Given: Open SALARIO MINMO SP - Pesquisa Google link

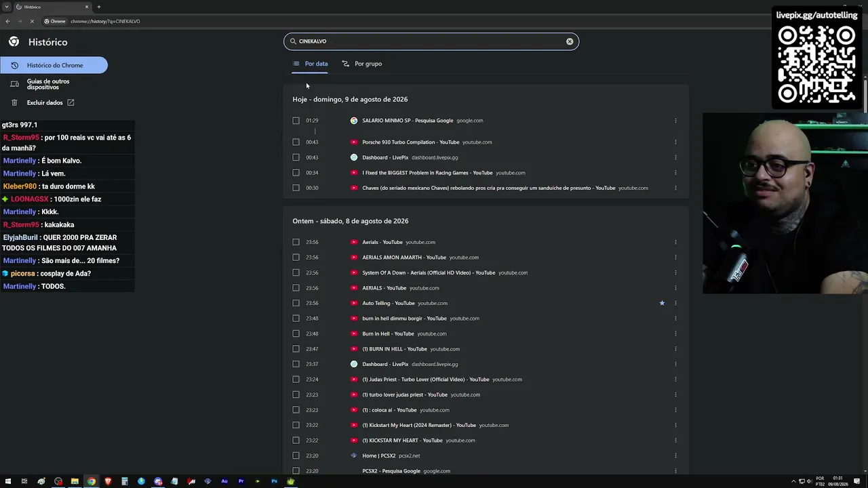Looking at the screenshot, I should point(408,121).
